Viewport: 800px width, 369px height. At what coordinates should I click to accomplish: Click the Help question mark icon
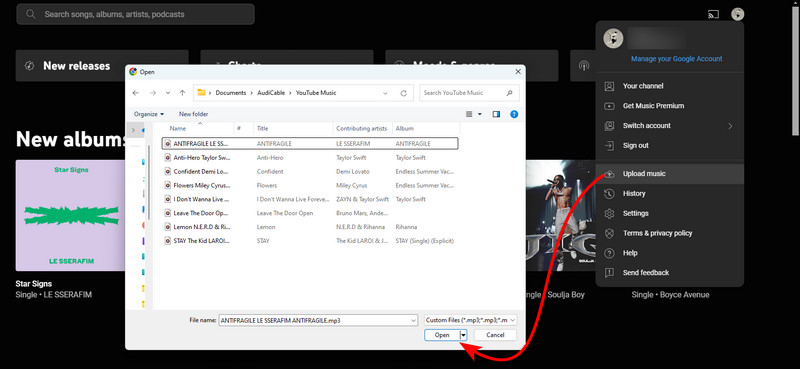click(609, 253)
